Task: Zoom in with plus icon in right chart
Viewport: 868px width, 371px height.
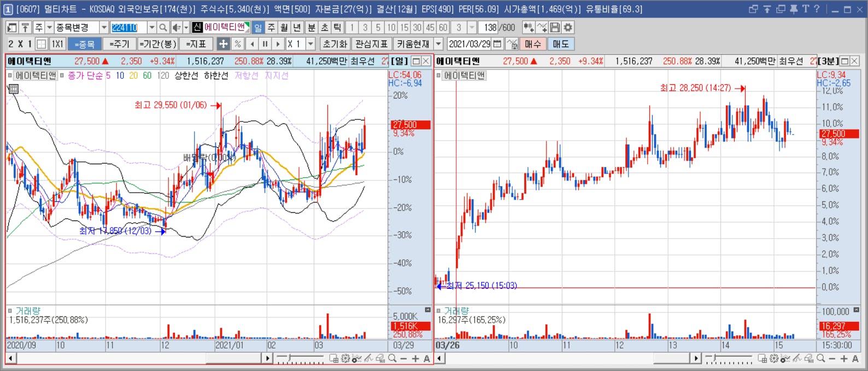Action: pyautogui.click(x=844, y=358)
